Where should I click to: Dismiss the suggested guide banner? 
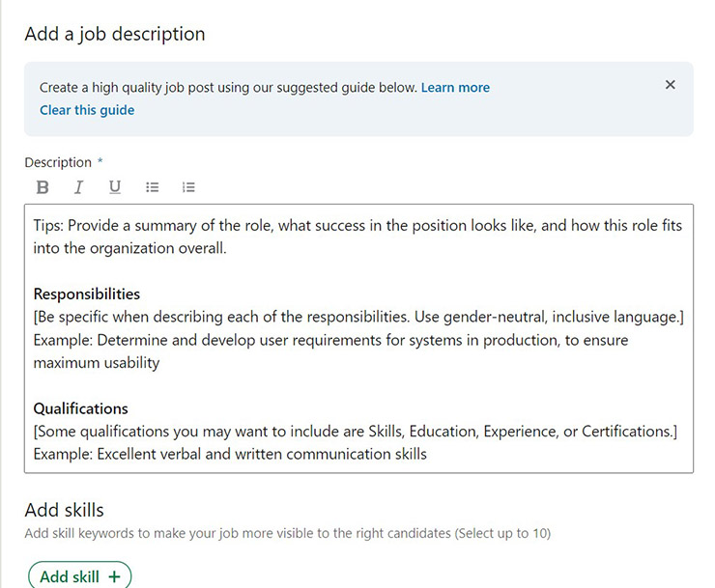[670, 85]
